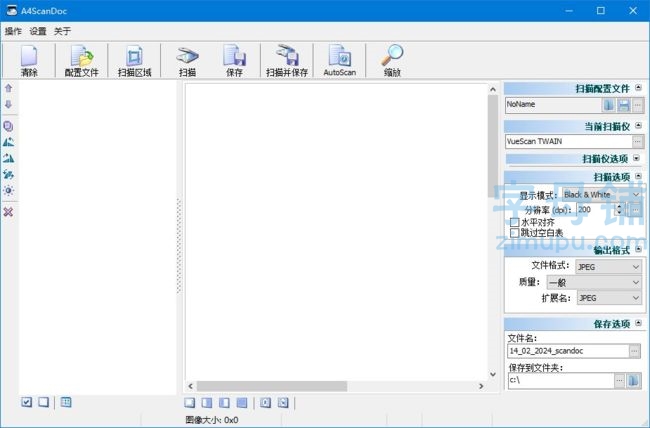Collapse the 当前扫描仪 panel
Viewport: 650px width, 428px height.
click(638, 125)
